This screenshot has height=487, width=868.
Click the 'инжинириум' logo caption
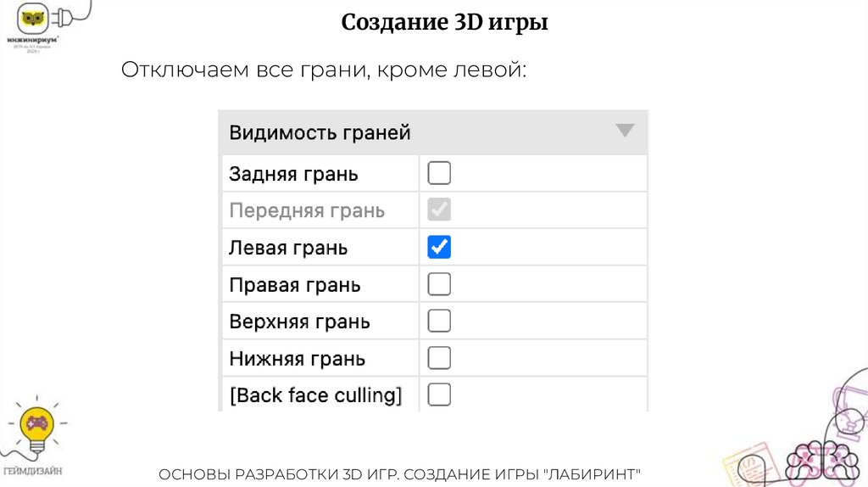33,38
